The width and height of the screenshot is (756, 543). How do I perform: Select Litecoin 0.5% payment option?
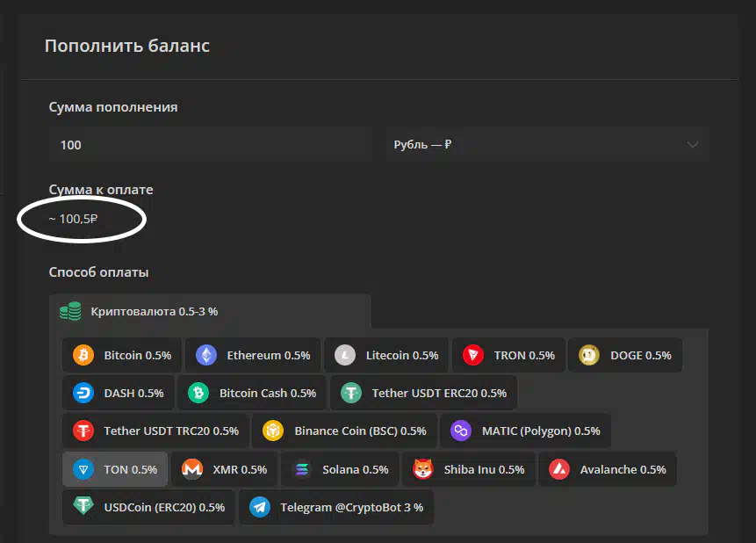coord(386,355)
